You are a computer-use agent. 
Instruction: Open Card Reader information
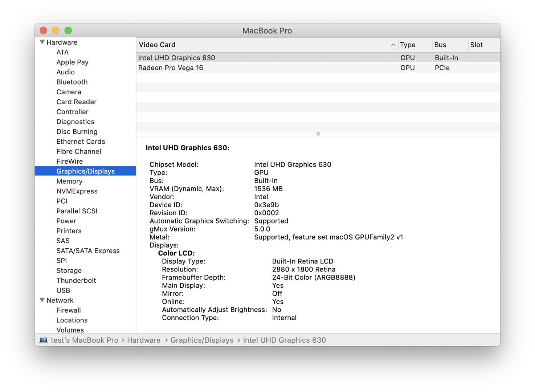[76, 102]
